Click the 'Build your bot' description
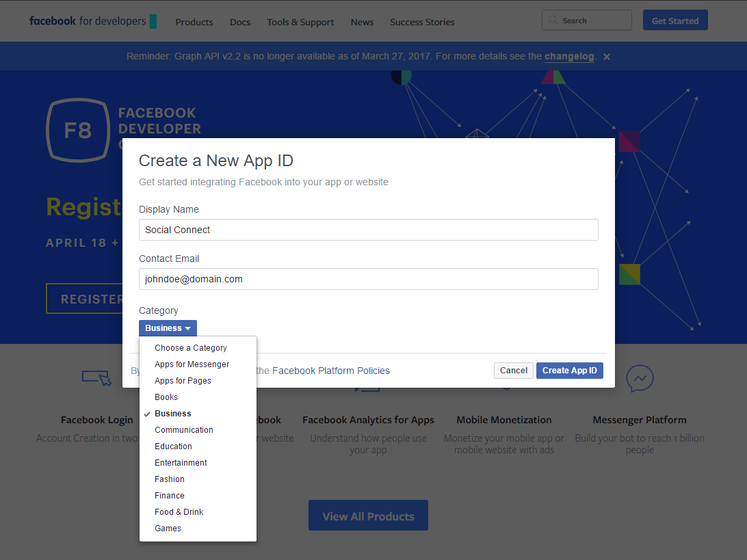 (640, 444)
